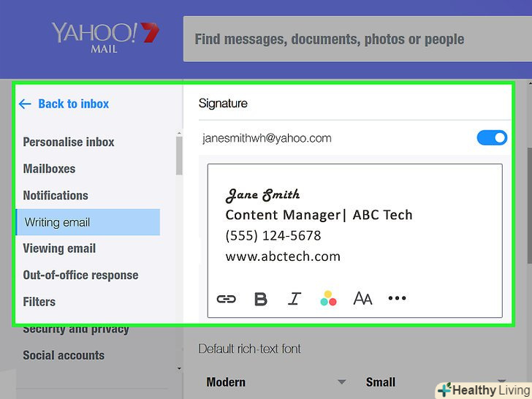Viewport: 532px width, 399px height.
Task: Open Filters settings
Action: (39, 302)
